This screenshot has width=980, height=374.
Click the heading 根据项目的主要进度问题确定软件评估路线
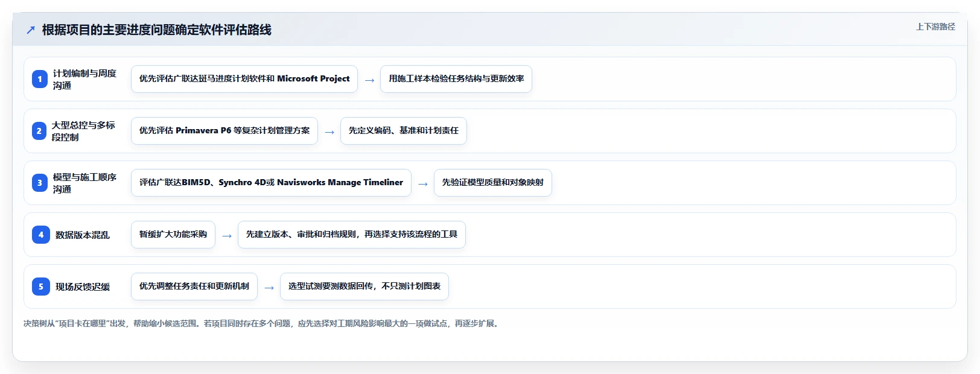coord(157,30)
